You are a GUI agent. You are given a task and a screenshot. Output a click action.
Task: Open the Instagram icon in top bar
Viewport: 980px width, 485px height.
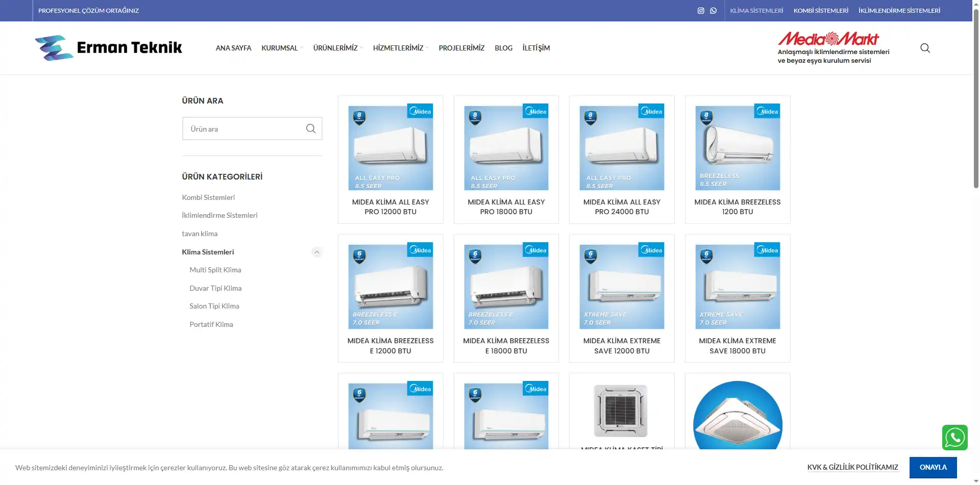coord(701,11)
